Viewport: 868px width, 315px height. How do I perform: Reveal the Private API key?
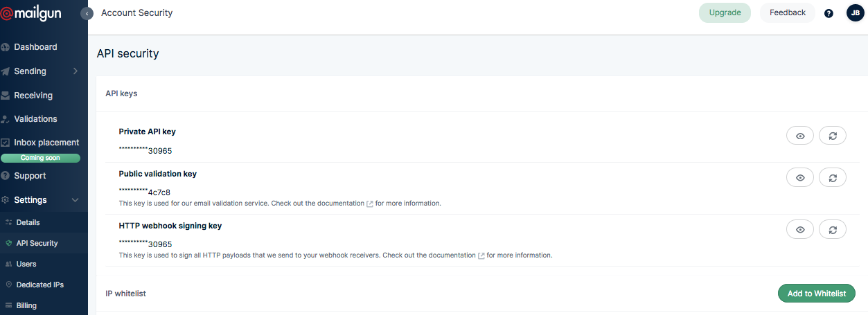[x=800, y=136]
